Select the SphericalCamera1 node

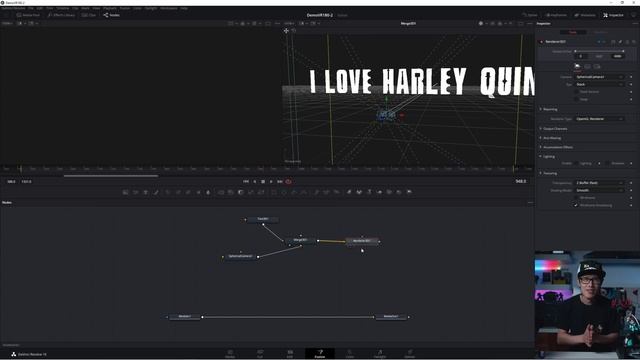pos(240,256)
